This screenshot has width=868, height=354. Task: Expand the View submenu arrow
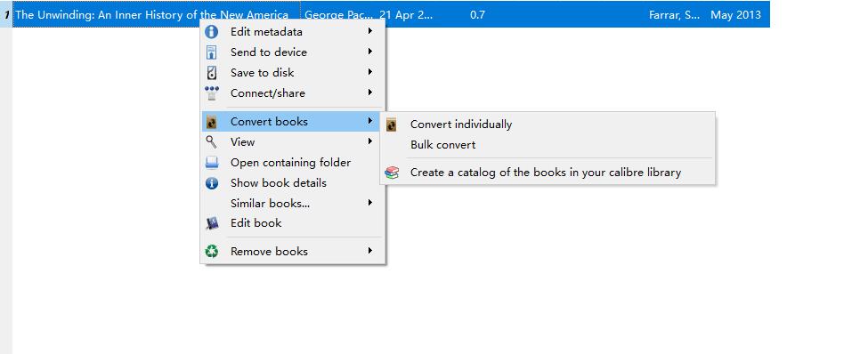[x=369, y=141]
